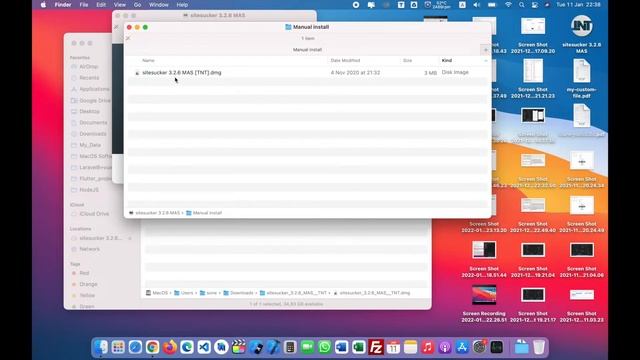The width and height of the screenshot is (640, 360).
Task: Toggle Kind column sort order chevron
Action: 486,60
